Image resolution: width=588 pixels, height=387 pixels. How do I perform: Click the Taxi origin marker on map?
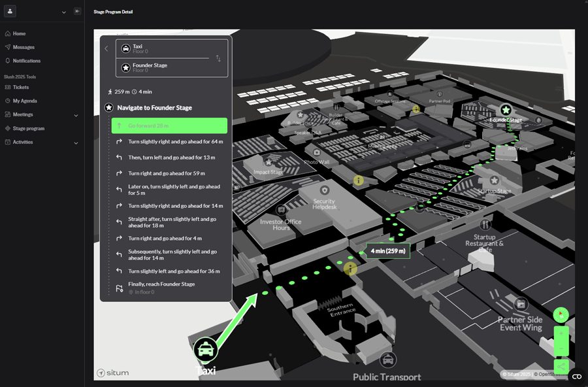(x=206, y=350)
